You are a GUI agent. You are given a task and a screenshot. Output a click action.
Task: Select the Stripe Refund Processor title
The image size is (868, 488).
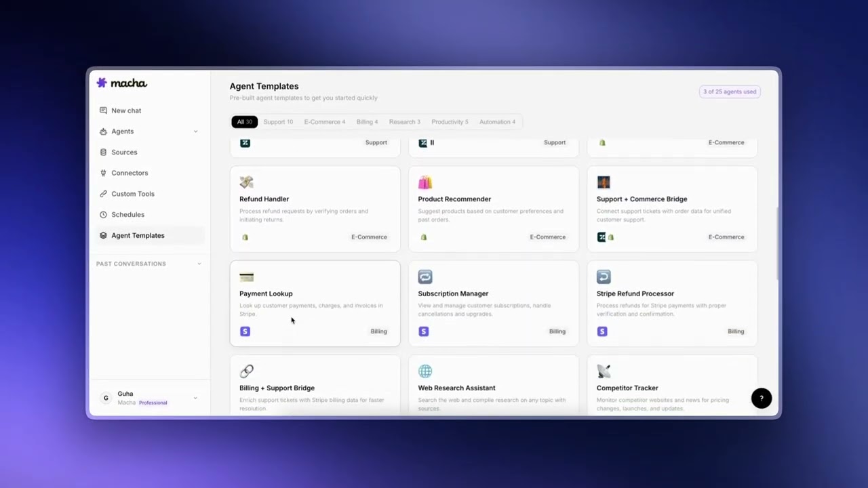pyautogui.click(x=635, y=293)
